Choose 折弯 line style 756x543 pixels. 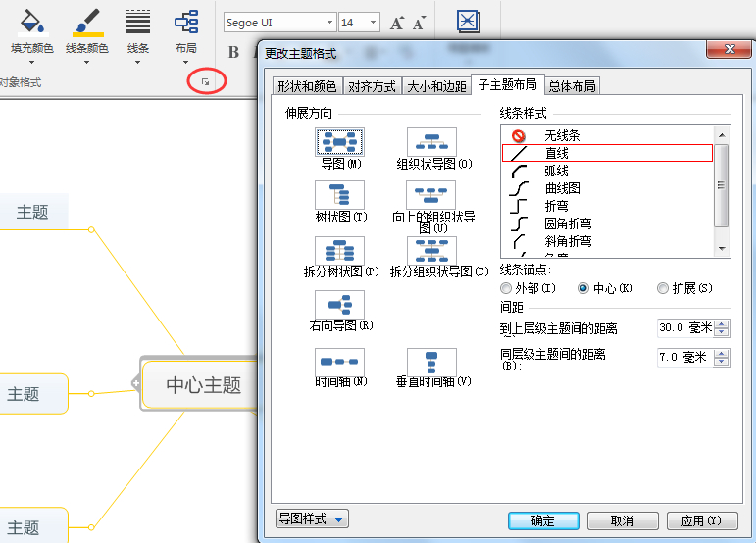(x=607, y=206)
